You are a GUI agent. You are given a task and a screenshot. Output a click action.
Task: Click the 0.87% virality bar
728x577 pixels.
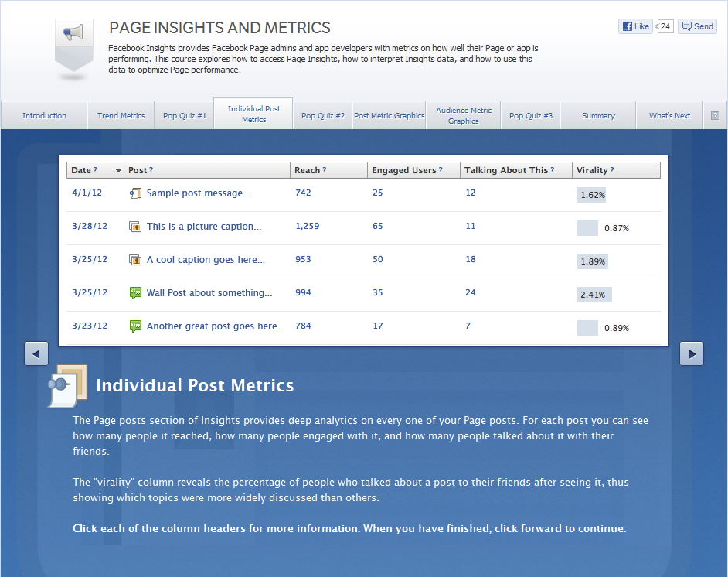pos(587,228)
